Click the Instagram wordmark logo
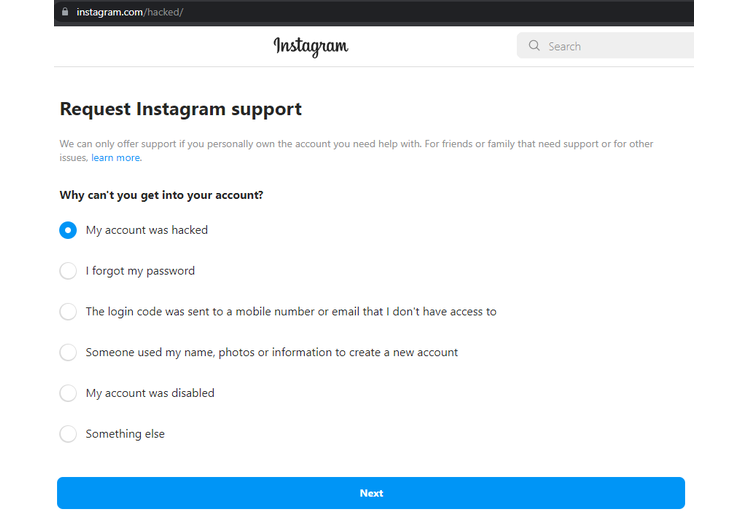 click(x=311, y=46)
